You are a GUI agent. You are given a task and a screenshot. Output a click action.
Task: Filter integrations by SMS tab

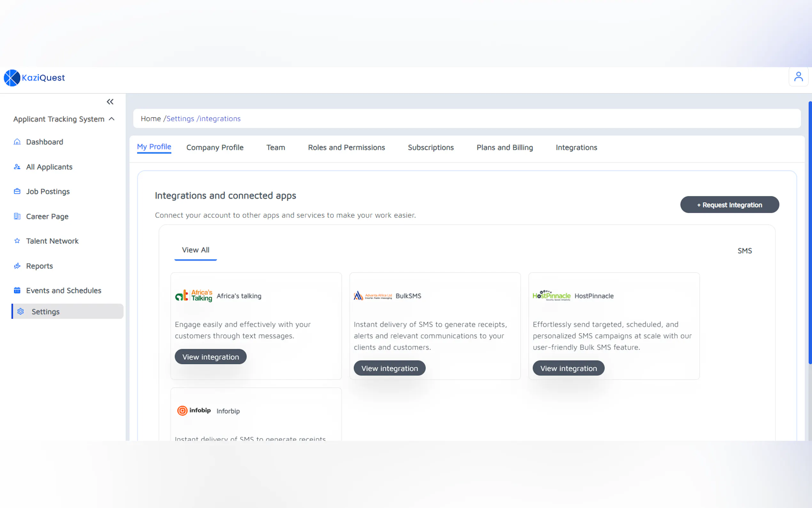[x=744, y=250]
